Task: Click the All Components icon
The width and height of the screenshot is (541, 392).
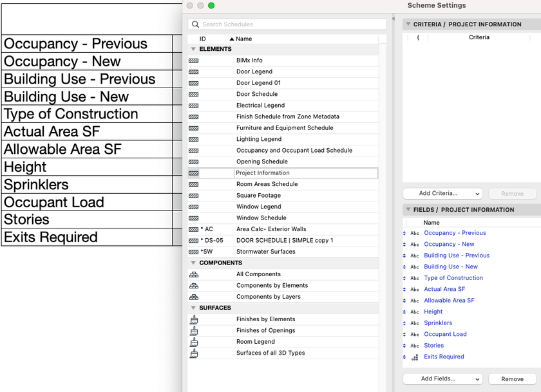Action: [194, 274]
